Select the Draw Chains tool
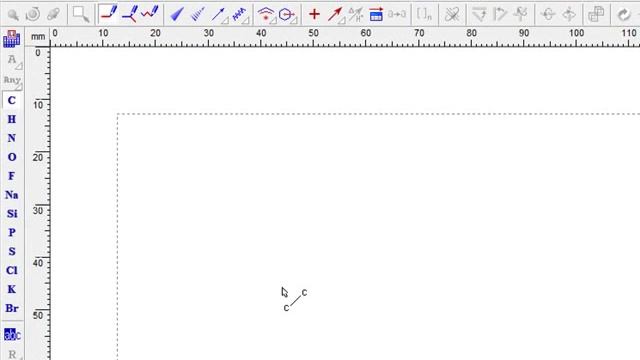This screenshot has width=640, height=360. 150,13
